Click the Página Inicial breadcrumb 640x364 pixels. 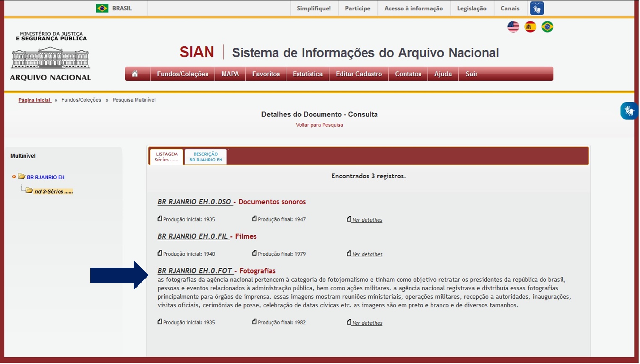click(x=35, y=100)
